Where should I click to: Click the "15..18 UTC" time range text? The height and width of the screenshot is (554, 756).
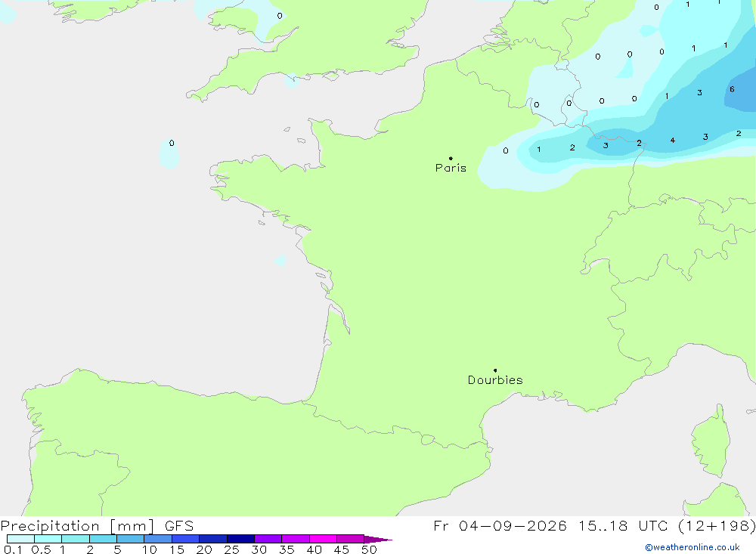[624, 526]
